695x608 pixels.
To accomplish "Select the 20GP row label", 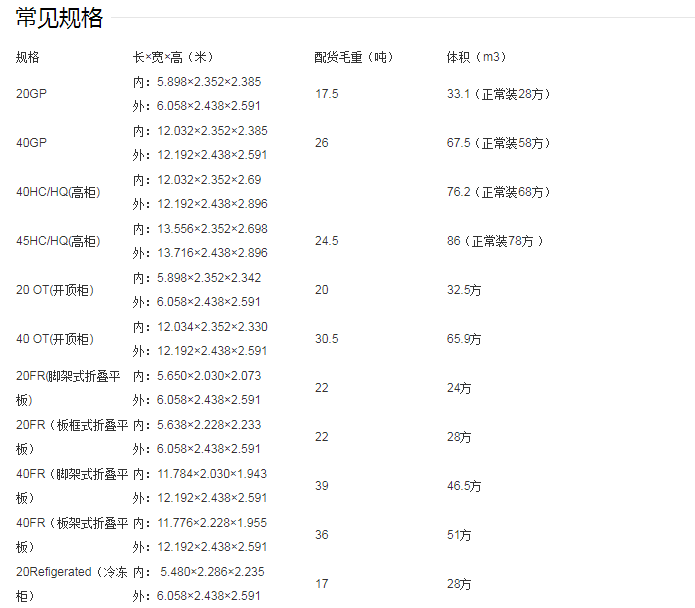I will coord(31,94).
